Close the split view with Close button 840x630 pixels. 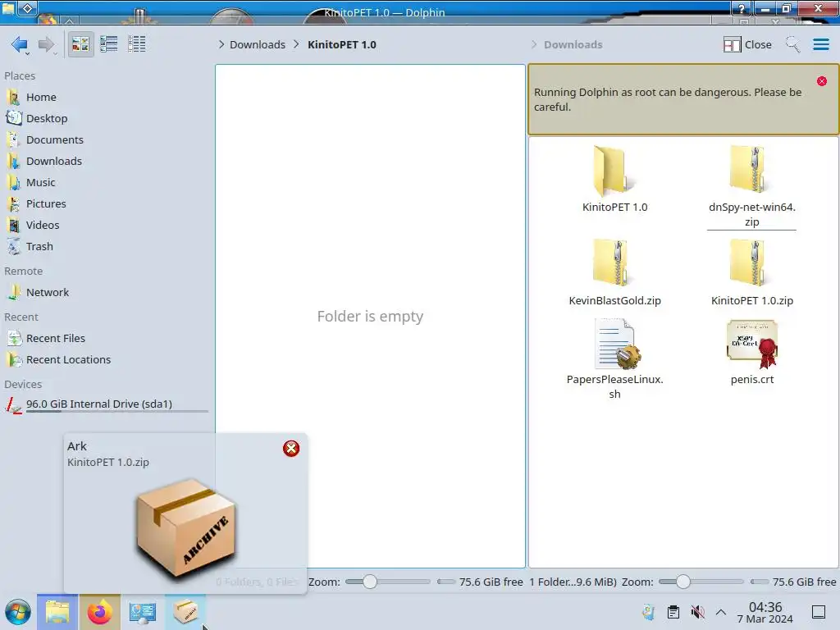(x=747, y=44)
